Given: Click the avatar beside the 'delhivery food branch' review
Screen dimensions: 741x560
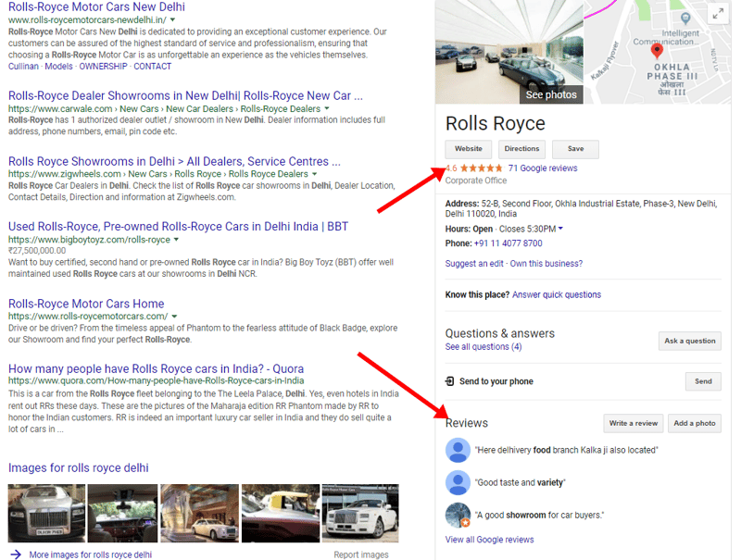Looking at the screenshot, I should tap(458, 450).
